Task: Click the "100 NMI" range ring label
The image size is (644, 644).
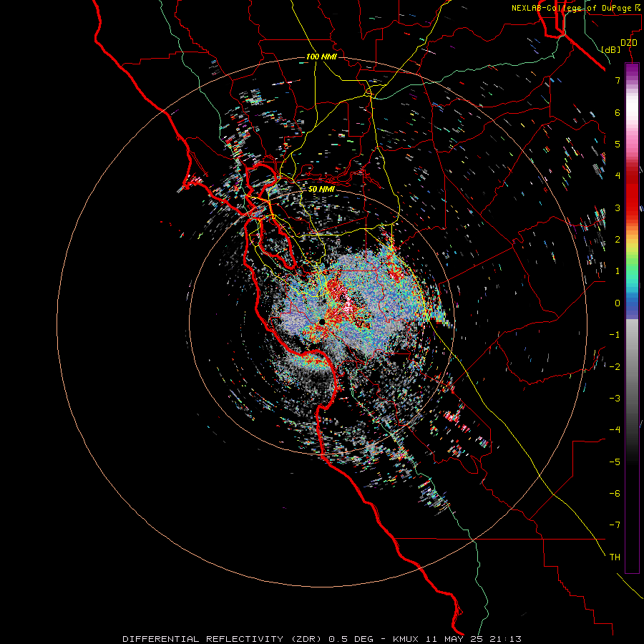Action: click(x=321, y=57)
